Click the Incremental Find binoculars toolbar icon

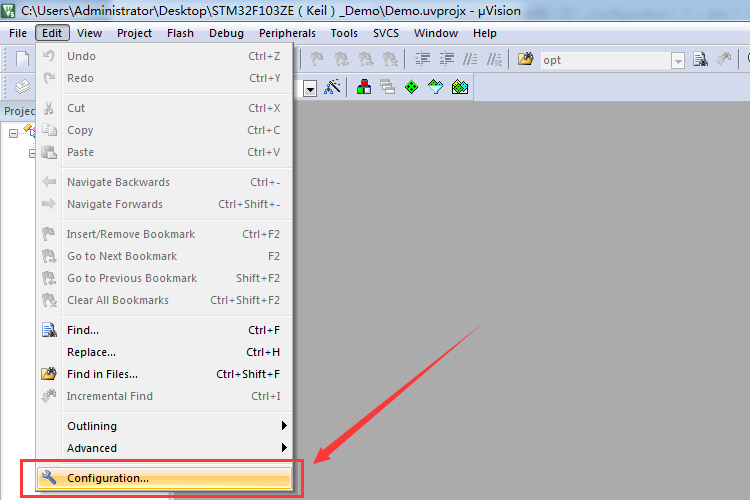pyautogui.click(x=724, y=59)
